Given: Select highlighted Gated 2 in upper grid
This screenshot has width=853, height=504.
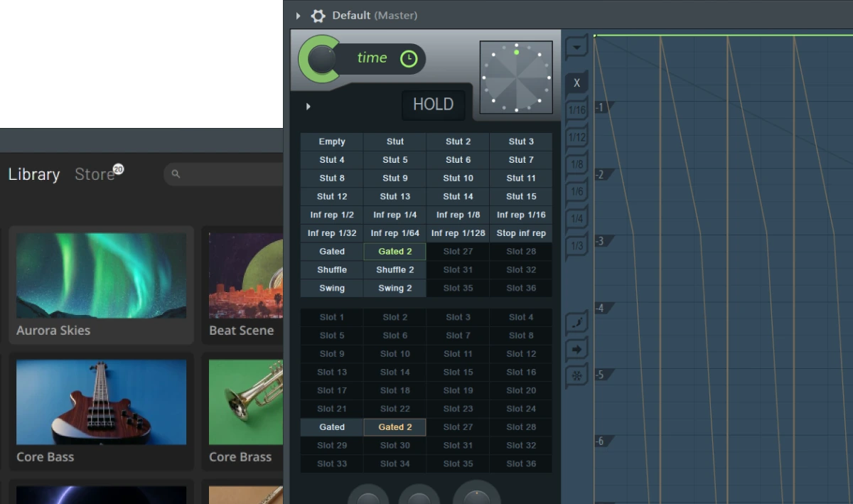Looking at the screenshot, I should tap(395, 252).
